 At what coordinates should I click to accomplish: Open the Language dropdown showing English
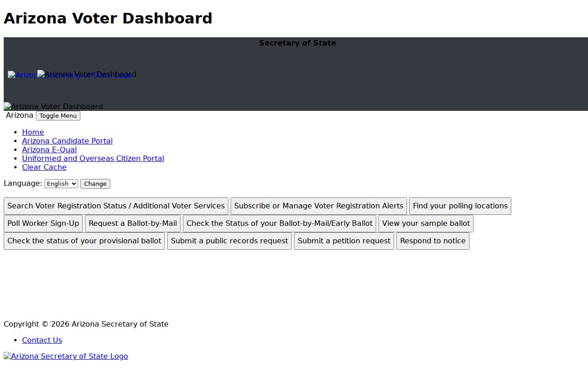[x=61, y=184]
